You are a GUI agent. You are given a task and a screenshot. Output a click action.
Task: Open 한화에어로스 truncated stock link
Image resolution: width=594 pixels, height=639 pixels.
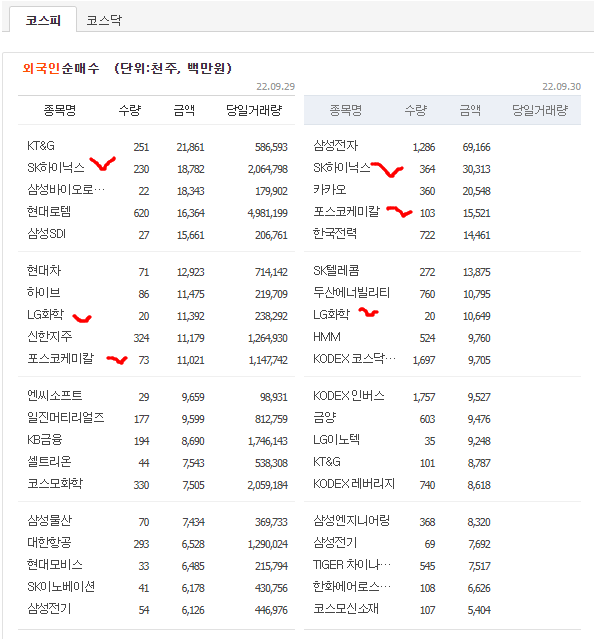coord(352,587)
